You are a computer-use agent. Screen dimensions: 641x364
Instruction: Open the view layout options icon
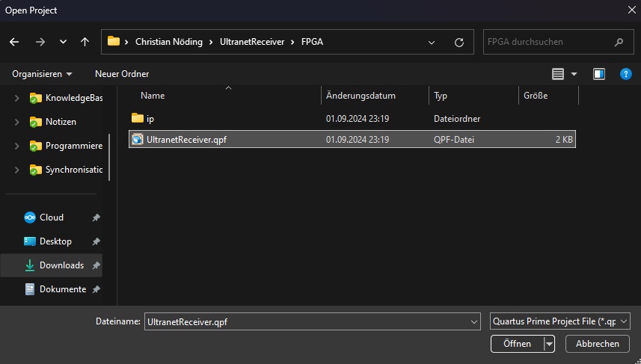557,74
